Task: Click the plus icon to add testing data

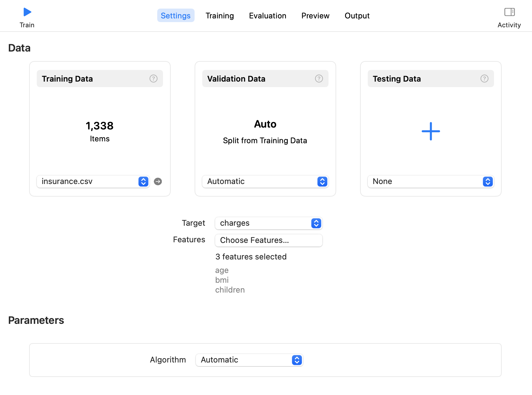Action: tap(431, 131)
